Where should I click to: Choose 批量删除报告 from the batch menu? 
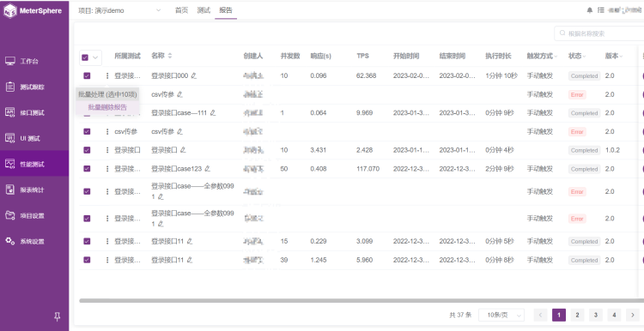click(107, 107)
